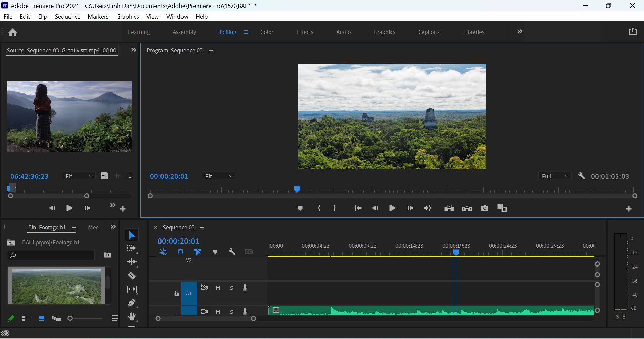Open Sequence 03 timeline panel menu

tap(202, 227)
